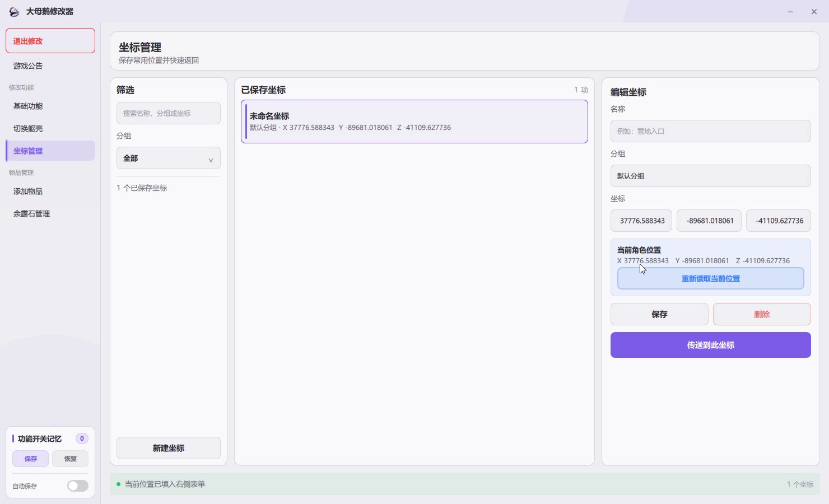The height and width of the screenshot is (504, 829).
Task: Click the 大母鹅修改器 app logo icon
Action: 14,11
